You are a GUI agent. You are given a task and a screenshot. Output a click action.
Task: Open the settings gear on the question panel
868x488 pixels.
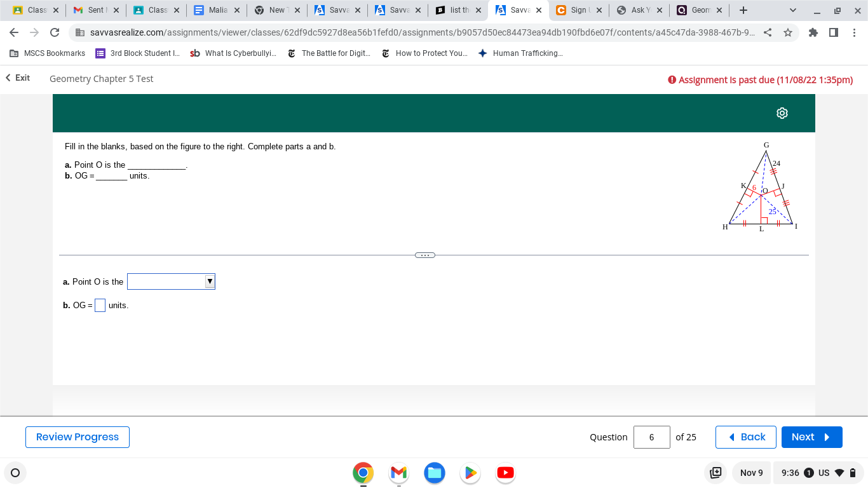click(782, 112)
